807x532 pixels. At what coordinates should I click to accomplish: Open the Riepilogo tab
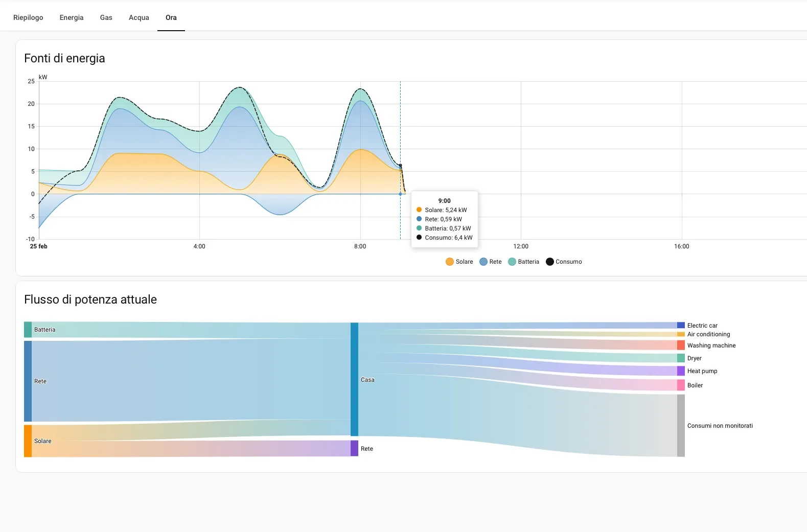point(28,17)
